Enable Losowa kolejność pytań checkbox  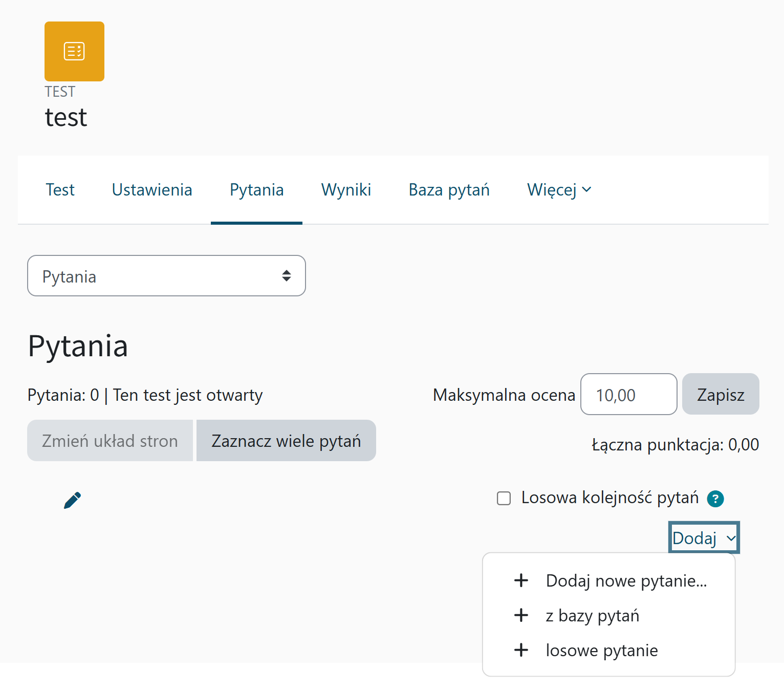click(504, 498)
